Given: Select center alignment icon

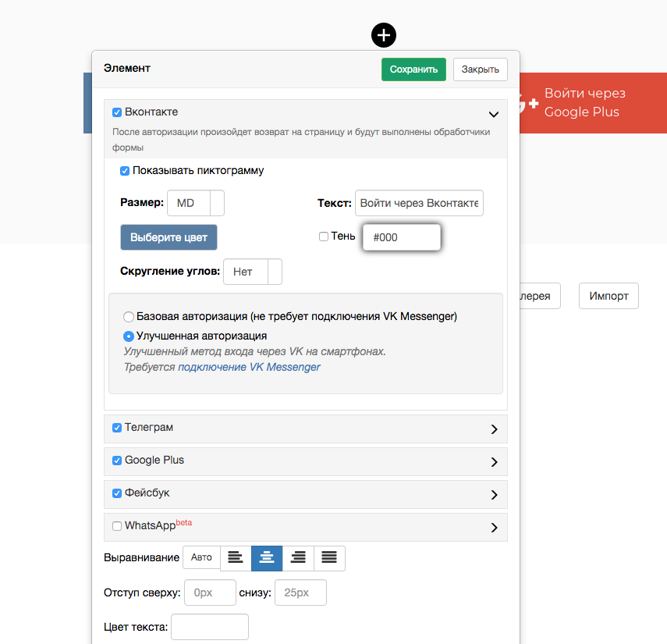Looking at the screenshot, I should click(x=267, y=558).
